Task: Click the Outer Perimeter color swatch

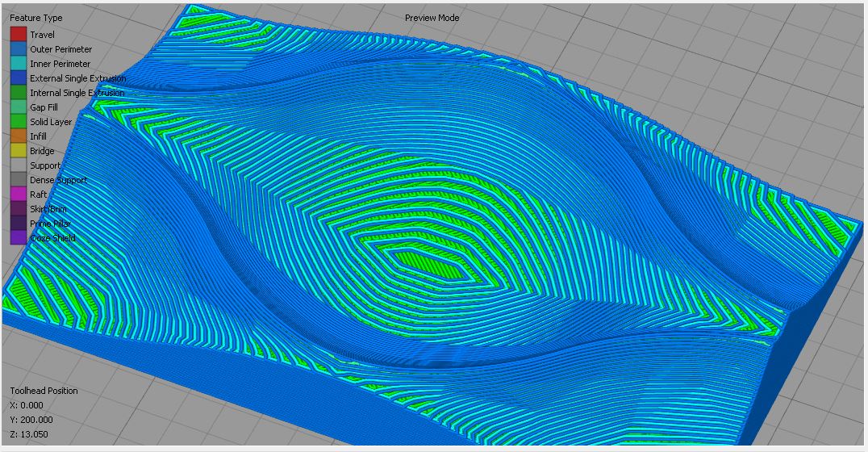Action: point(19,48)
